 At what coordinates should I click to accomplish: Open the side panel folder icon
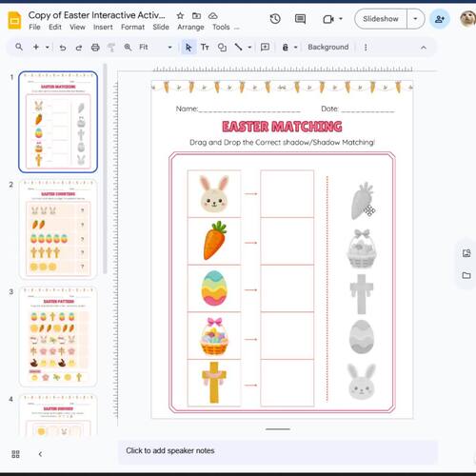pyautogui.click(x=466, y=275)
